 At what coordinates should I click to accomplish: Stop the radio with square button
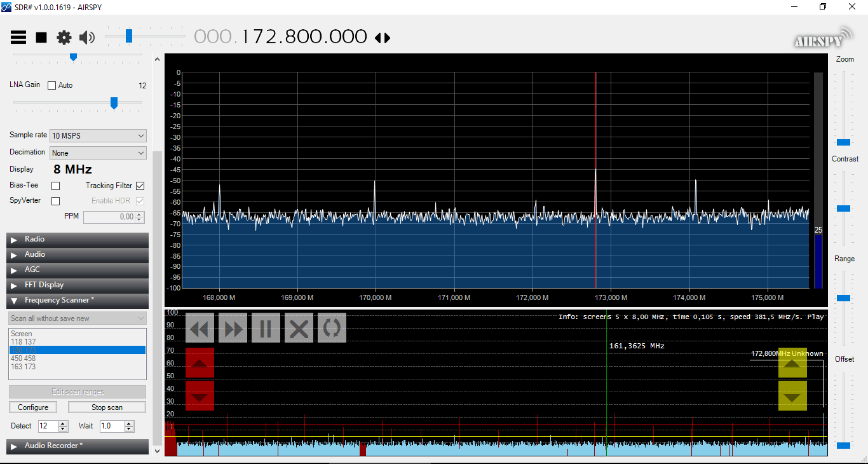[x=41, y=38]
